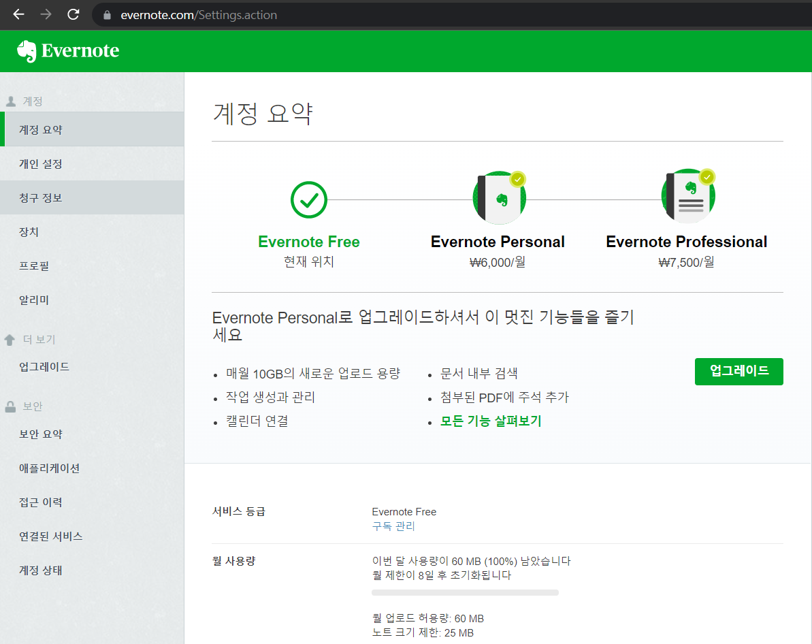Click the 작업 생성과 관리 bullet
812x644 pixels.
pos(270,398)
